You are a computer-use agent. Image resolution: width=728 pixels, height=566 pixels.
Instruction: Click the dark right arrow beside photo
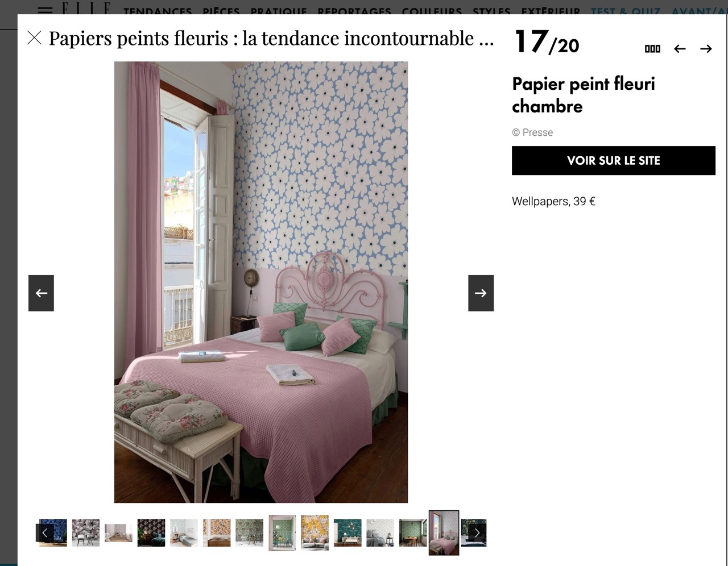click(481, 293)
